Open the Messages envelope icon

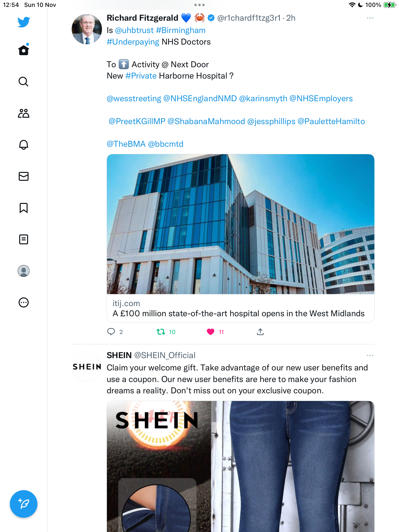pyautogui.click(x=24, y=176)
